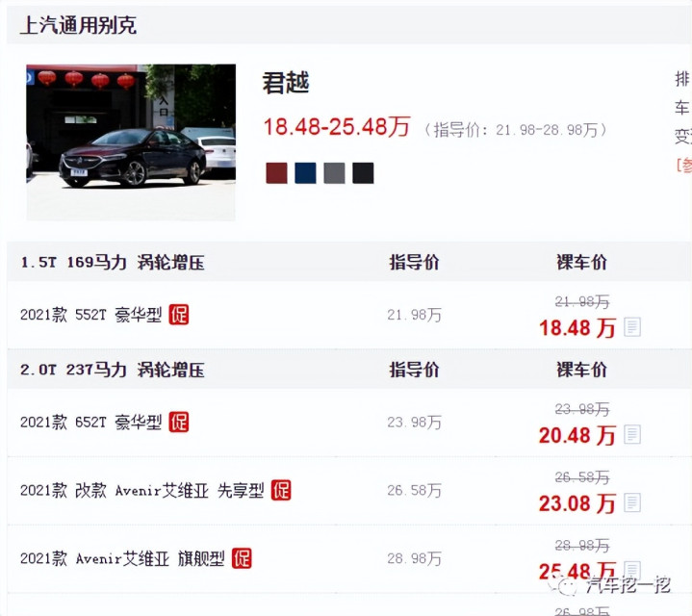Click the 裸车价 column header in 2.0T section
The height and width of the screenshot is (616, 692).
click(581, 370)
